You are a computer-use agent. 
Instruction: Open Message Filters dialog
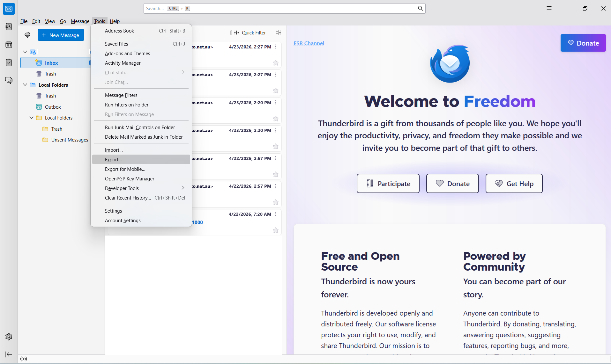(x=141, y=95)
